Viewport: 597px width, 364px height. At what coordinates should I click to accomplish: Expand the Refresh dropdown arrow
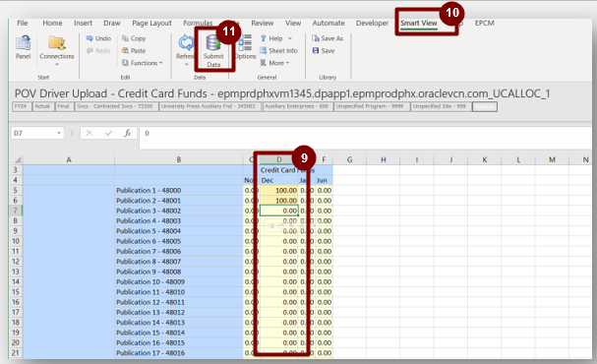[x=186, y=64]
